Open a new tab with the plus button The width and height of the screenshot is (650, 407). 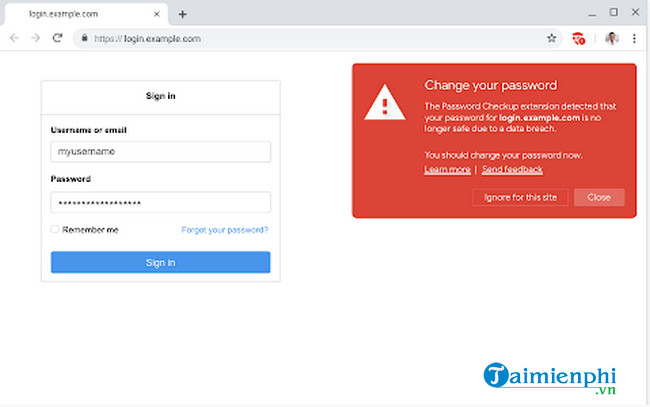tap(182, 15)
